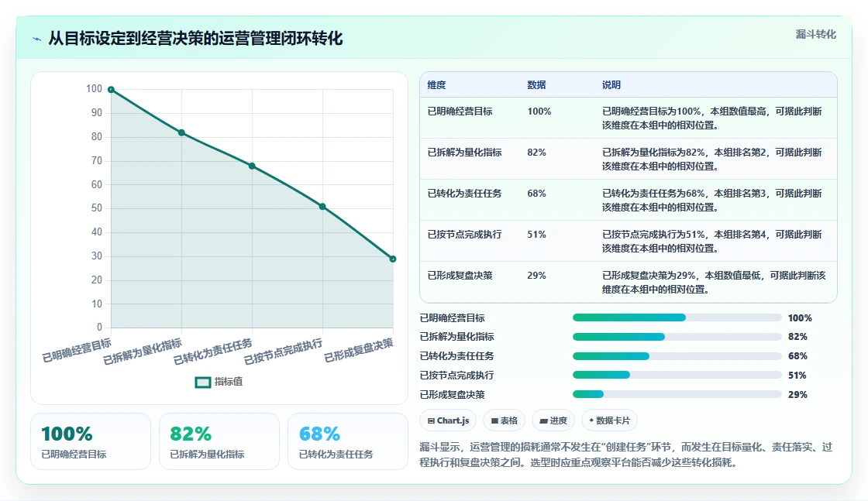
Task: Click description mentioning 本组数值最低
Action: pos(714,282)
